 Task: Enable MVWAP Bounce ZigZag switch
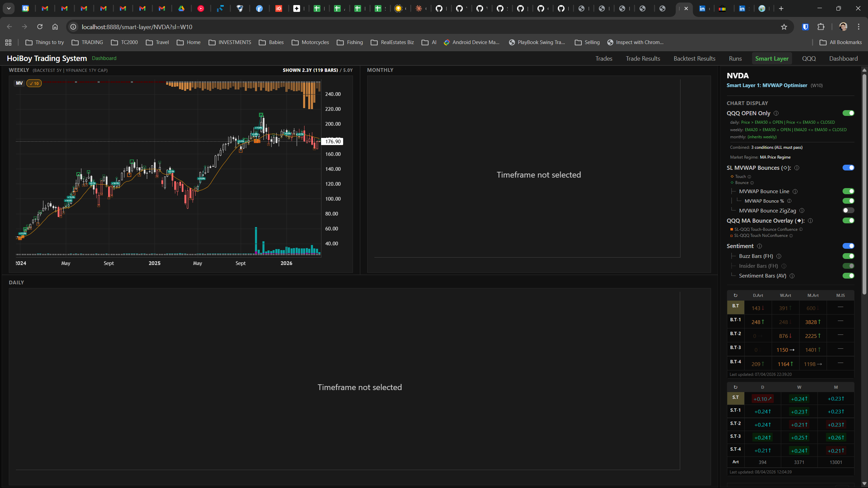848,210
